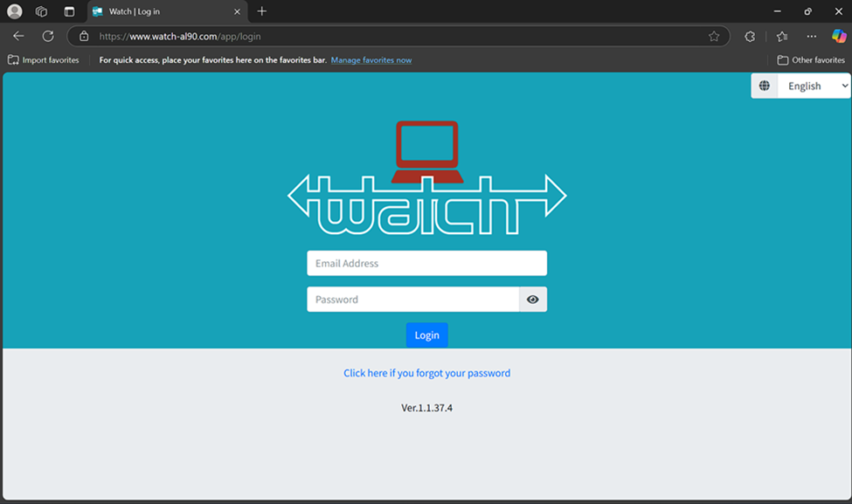852x504 pixels.
Task: Click the blue Login button
Action: (x=426, y=335)
